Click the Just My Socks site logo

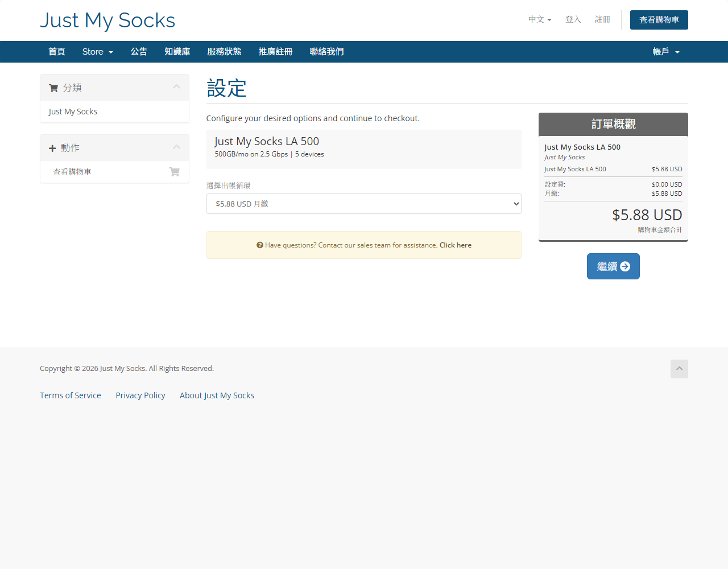click(x=107, y=20)
